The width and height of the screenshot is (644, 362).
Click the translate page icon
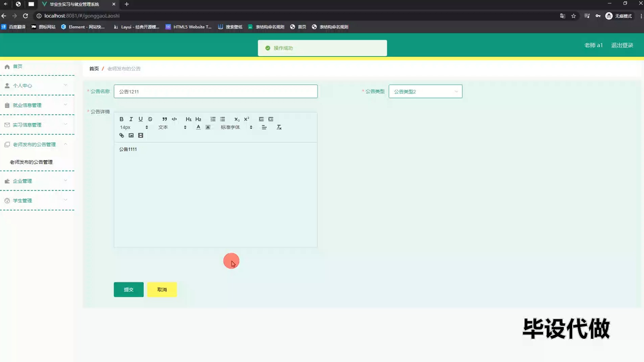[563, 16]
